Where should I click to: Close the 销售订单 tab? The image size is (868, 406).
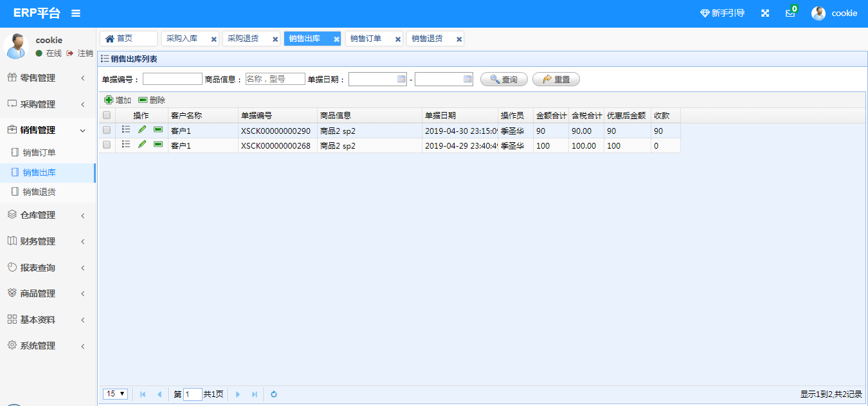click(398, 39)
